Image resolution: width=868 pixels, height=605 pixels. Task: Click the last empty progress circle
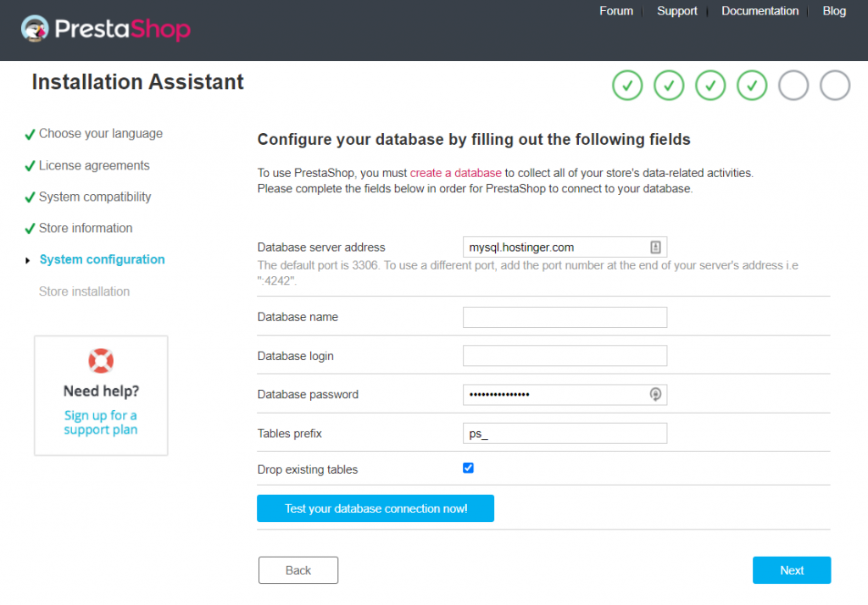(835, 85)
